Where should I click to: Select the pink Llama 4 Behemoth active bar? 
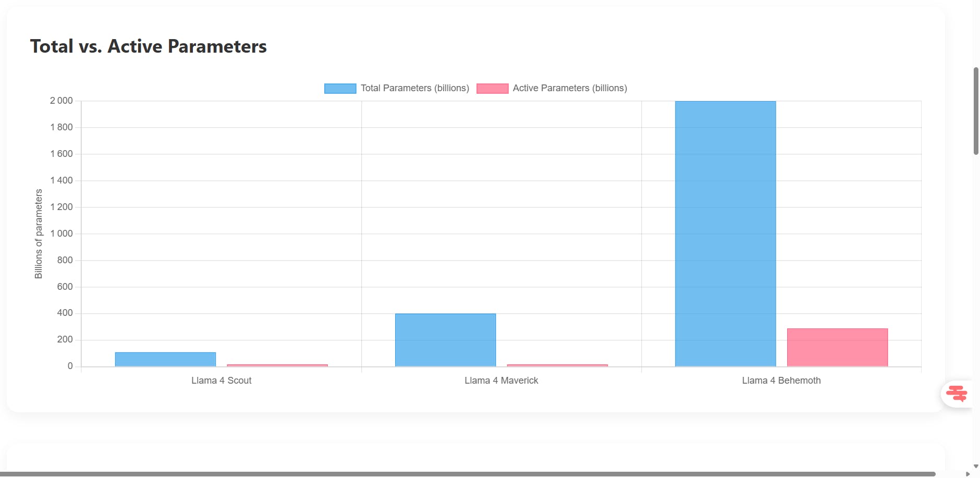pos(837,347)
